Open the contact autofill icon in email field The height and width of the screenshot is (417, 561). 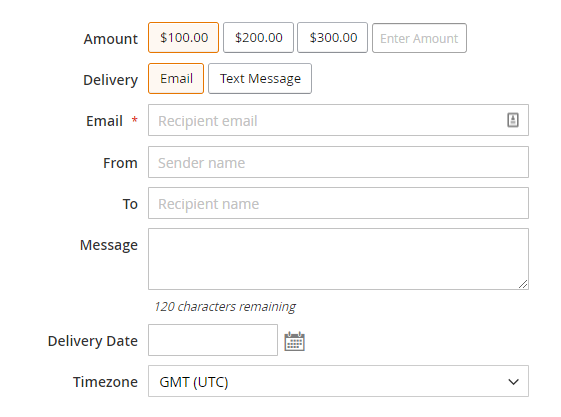point(513,120)
